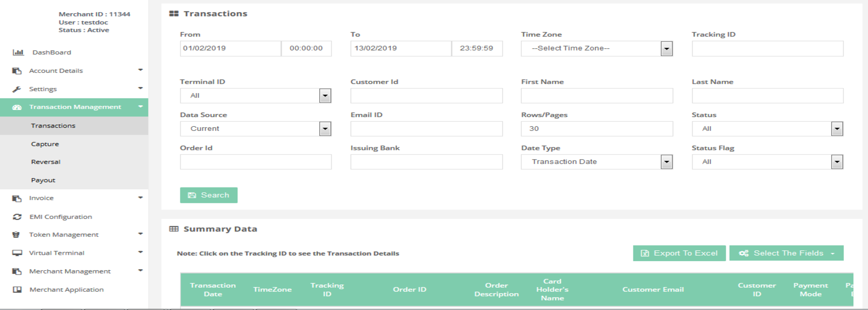Viewport: 868px width, 310px height.
Task: Go to the Reversal page
Action: click(x=46, y=162)
